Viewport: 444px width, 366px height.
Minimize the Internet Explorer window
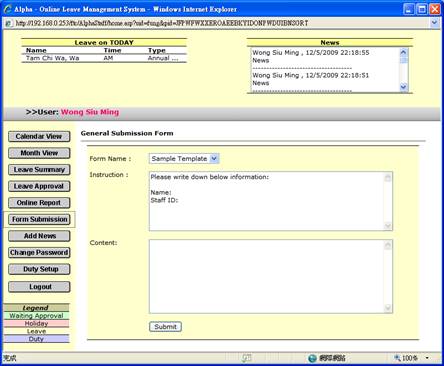pos(409,9)
